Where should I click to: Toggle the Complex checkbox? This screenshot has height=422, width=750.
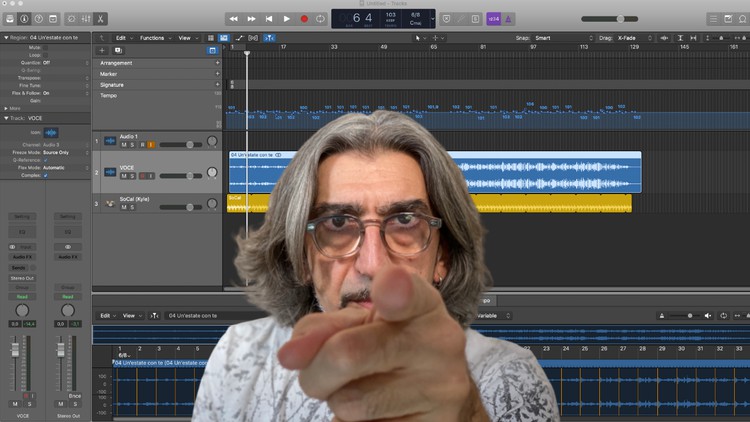[45, 175]
